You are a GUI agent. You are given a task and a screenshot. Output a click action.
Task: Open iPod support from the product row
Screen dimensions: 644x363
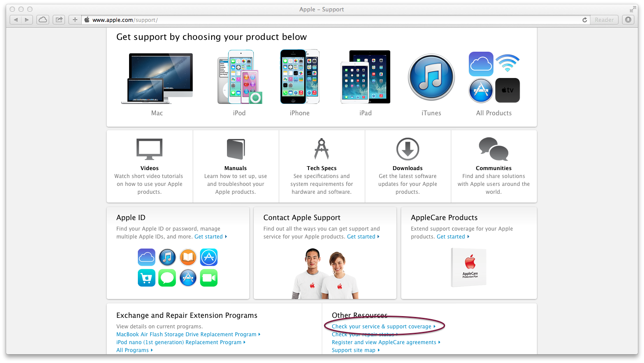(x=239, y=77)
